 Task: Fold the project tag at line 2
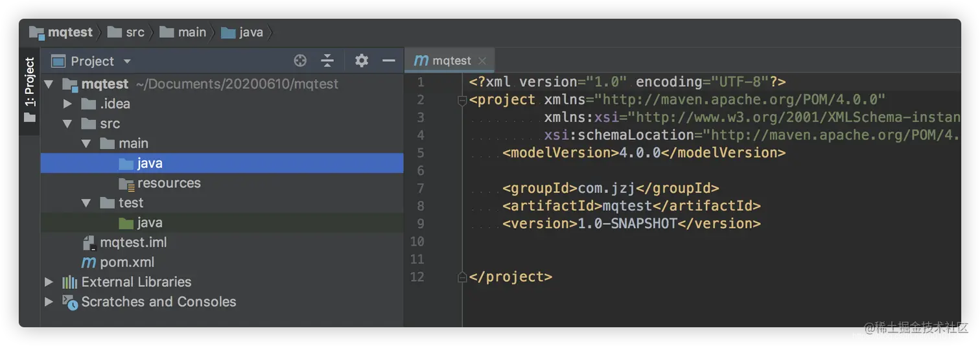point(462,100)
